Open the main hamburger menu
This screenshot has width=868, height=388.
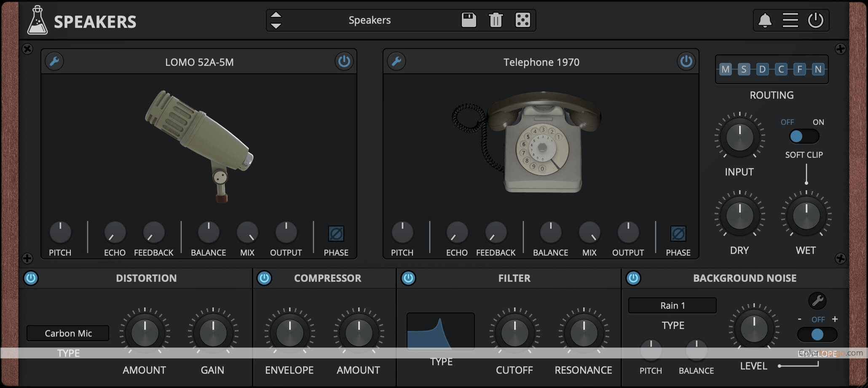[x=790, y=19]
